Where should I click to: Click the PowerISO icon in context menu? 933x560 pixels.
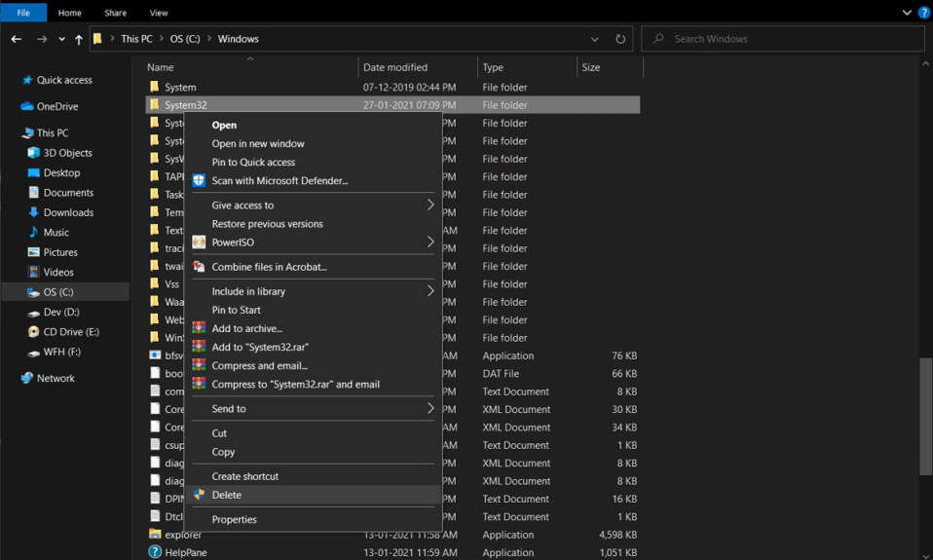coord(199,243)
